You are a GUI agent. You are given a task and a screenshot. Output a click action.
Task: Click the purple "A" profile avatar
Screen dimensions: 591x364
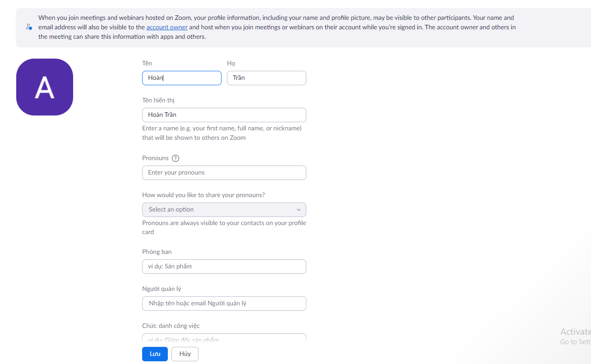(45, 87)
